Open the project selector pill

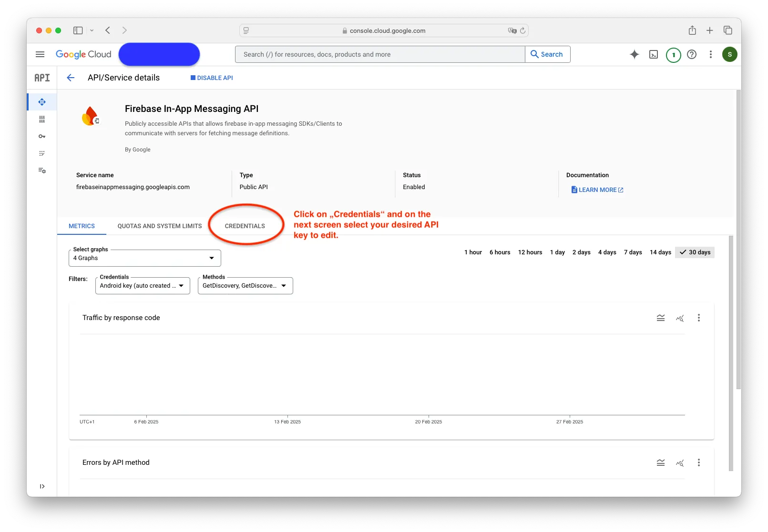tap(159, 54)
